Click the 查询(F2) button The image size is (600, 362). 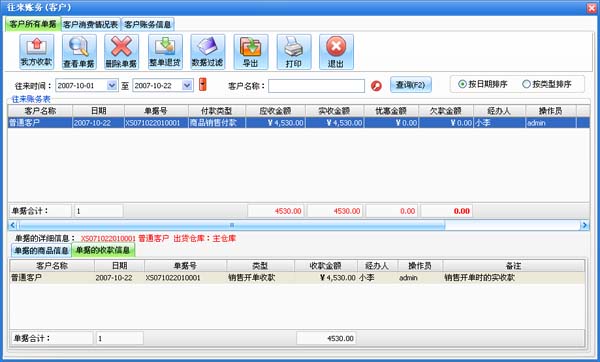(411, 85)
